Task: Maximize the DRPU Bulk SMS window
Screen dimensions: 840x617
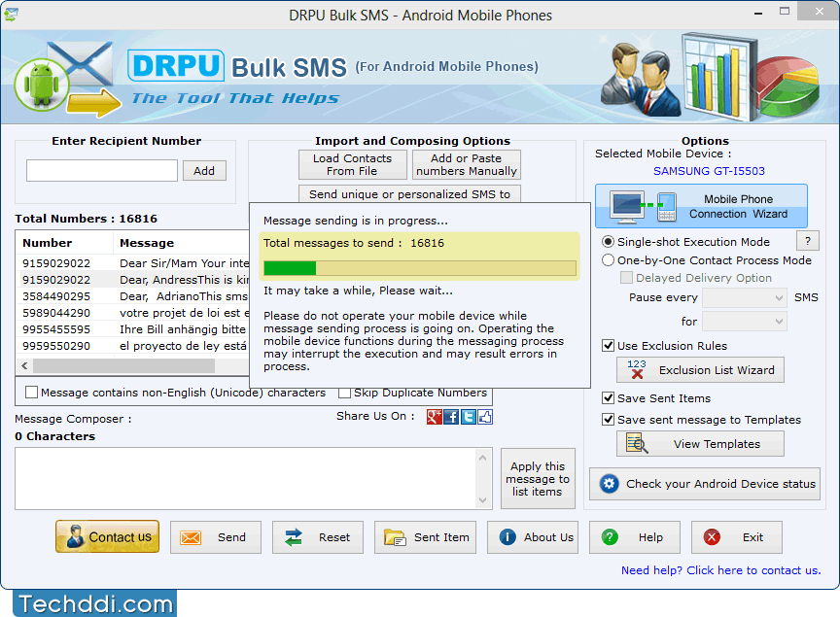Action: coord(785,12)
